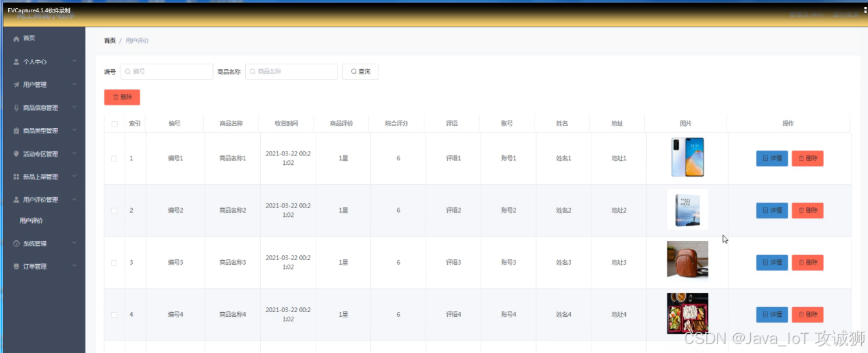
Task: Tick the checkbox for row 编号4
Action: (114, 315)
